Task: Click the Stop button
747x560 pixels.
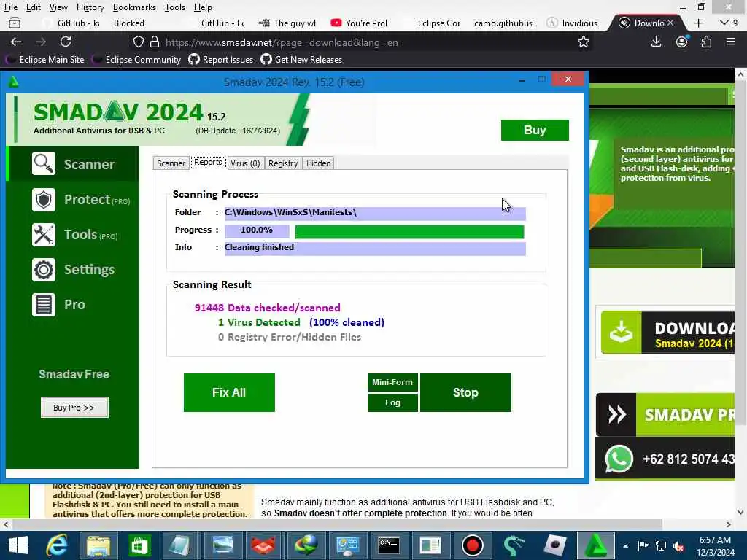Action: (x=465, y=392)
